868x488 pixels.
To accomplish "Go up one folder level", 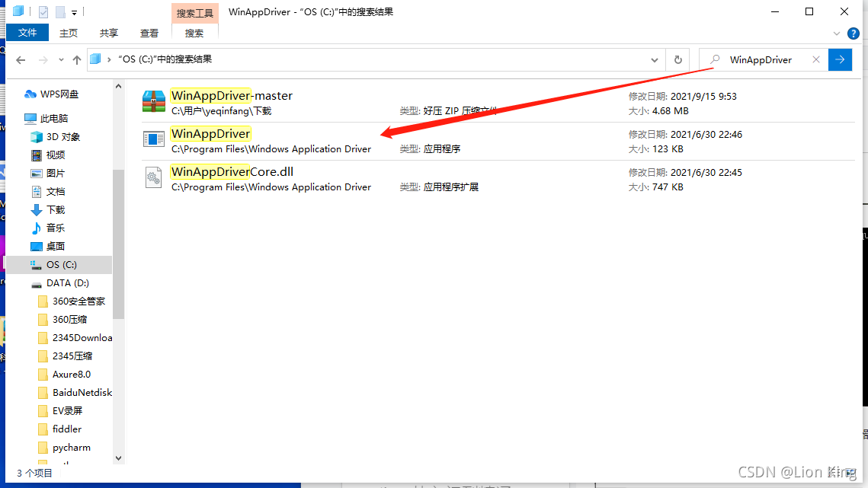I will point(77,59).
